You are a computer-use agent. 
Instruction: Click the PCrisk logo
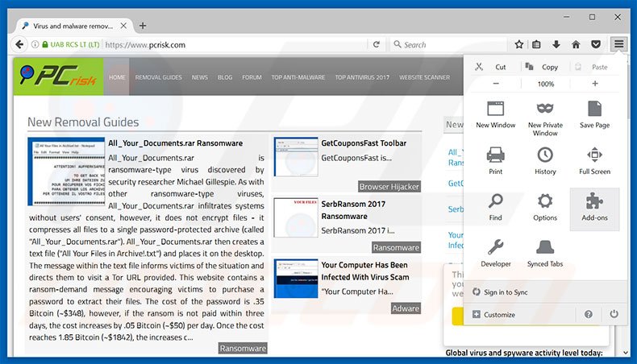58,77
